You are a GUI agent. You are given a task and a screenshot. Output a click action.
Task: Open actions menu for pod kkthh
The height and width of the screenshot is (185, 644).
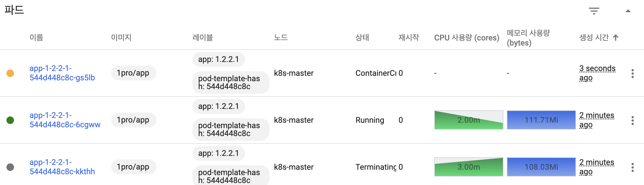coord(632,167)
